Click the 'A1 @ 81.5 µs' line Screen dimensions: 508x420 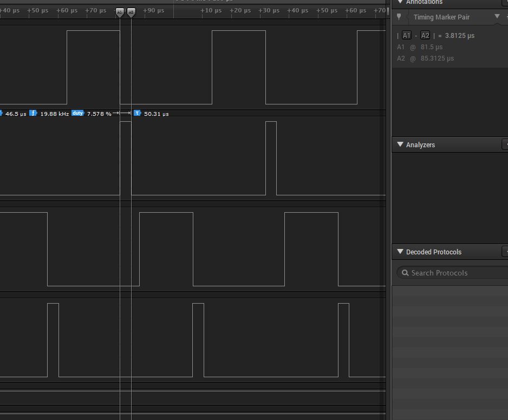point(420,47)
